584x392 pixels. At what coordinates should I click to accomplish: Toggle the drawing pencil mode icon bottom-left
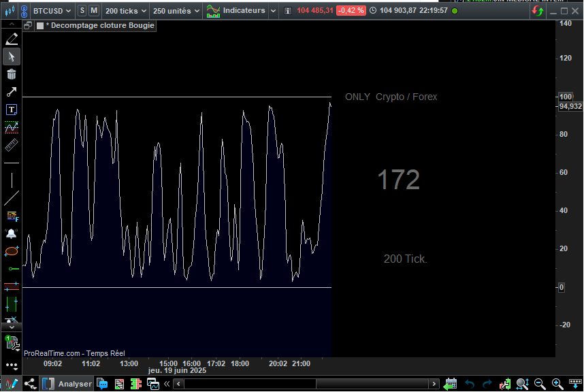tap(11, 384)
